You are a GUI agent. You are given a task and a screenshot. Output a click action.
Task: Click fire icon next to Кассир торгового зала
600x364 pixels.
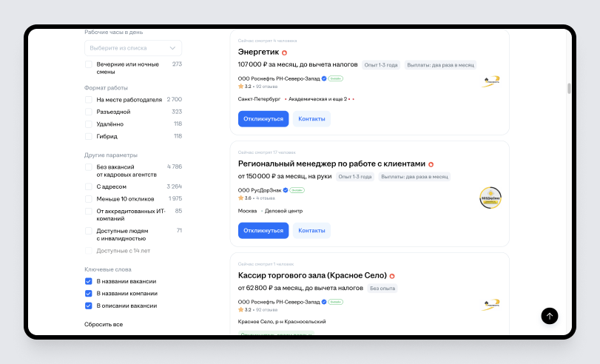tap(392, 276)
